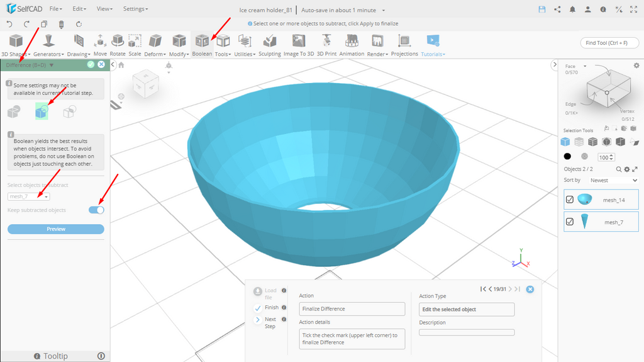
Task: Open the Projections tool
Action: [x=404, y=45]
